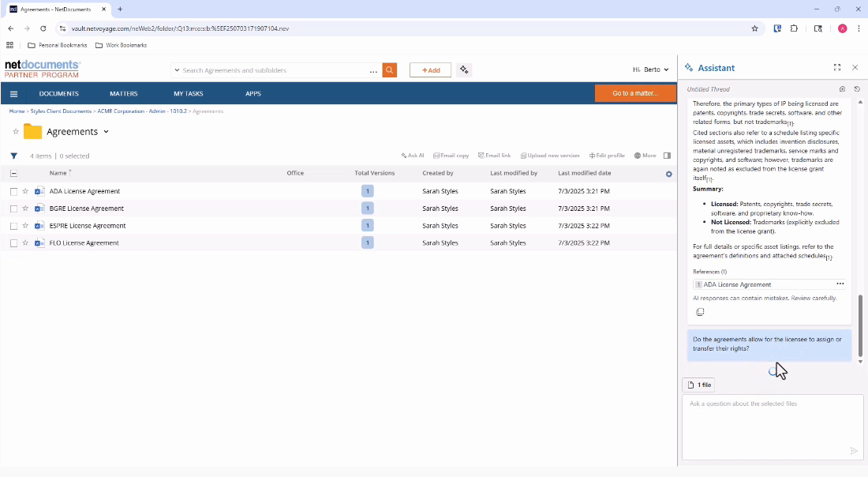Click Upload new version action
Viewport: 868px width, 477px height.
[550, 156]
